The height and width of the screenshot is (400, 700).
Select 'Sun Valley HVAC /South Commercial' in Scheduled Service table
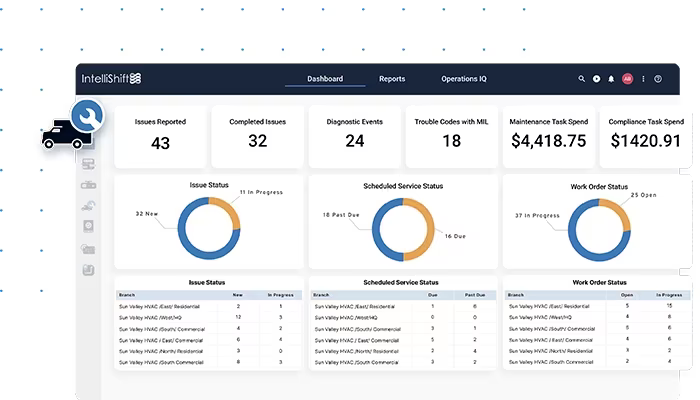coord(356,362)
